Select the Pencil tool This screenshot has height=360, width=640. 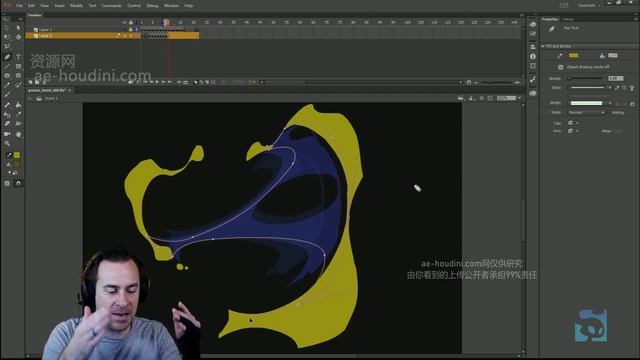[7, 85]
